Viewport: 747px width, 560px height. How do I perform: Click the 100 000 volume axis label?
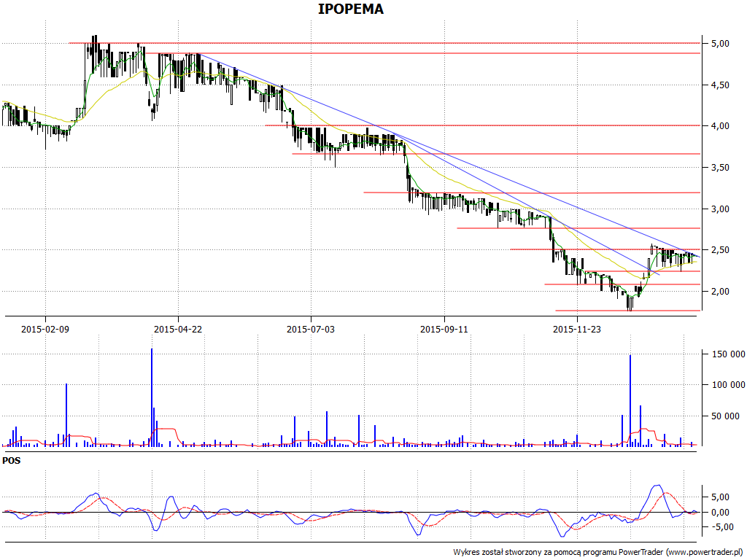[728, 385]
